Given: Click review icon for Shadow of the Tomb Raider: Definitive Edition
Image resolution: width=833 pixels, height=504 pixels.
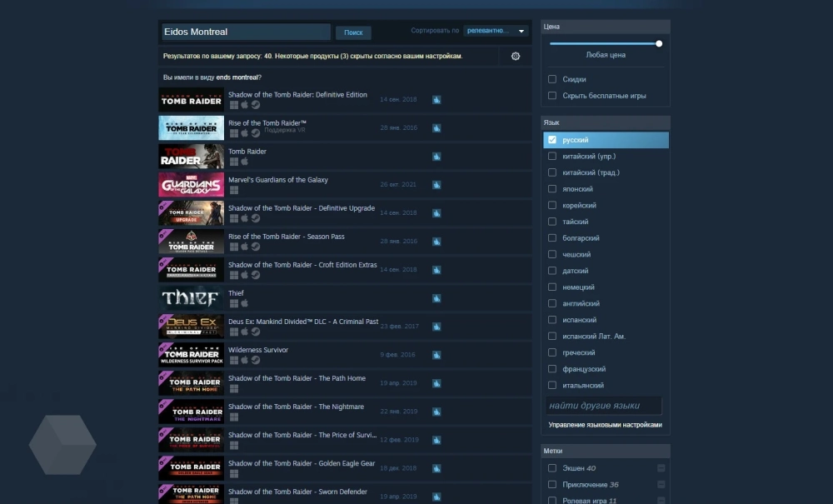Looking at the screenshot, I should pos(436,100).
